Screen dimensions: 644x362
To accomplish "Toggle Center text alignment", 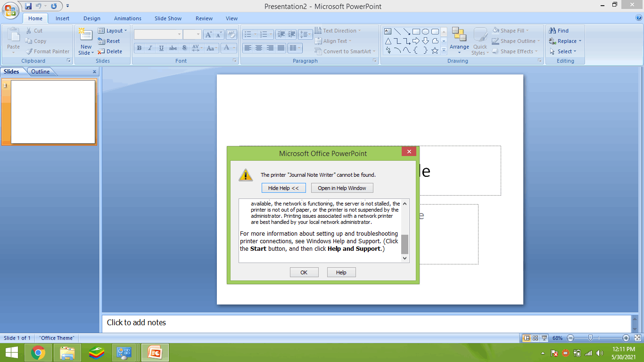I will [x=259, y=48].
